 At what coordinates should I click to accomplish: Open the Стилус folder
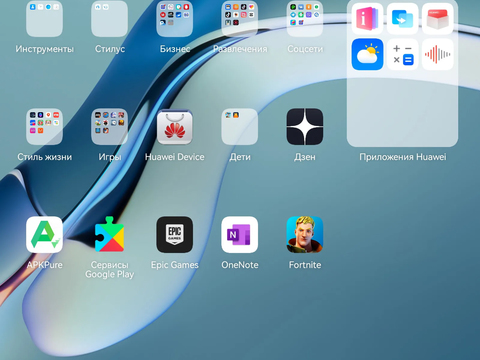coord(109,18)
